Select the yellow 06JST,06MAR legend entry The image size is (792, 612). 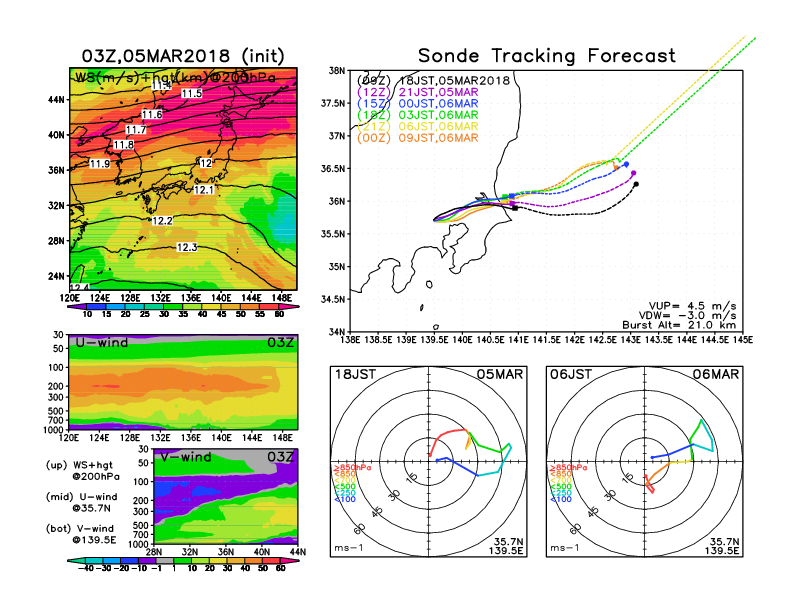[417, 127]
